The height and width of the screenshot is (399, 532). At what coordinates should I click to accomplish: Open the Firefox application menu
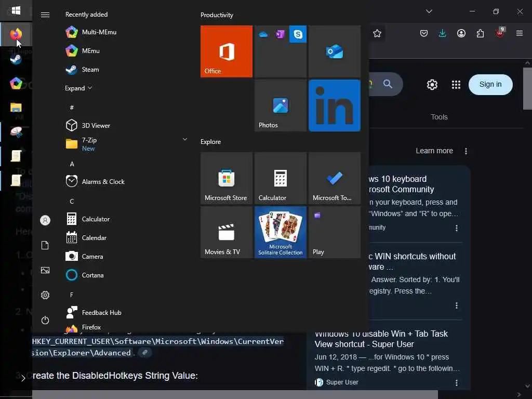519,33
